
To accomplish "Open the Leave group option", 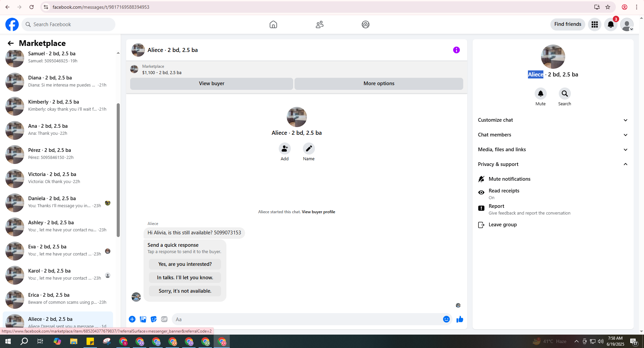I will point(552,225).
